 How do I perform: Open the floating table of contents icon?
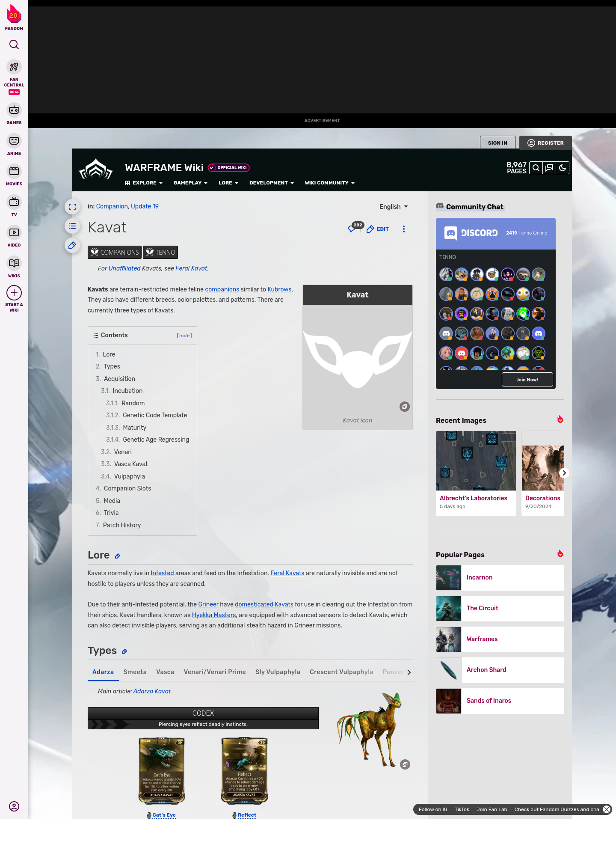(x=72, y=226)
